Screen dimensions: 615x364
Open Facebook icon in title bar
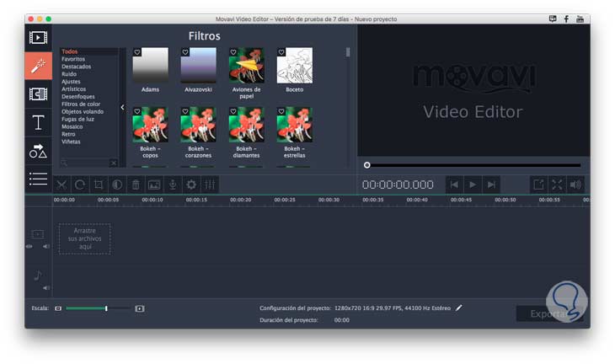[566, 19]
